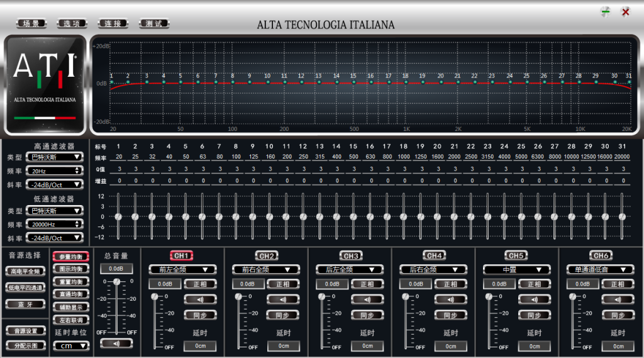The image size is (644, 358).
Task: Select EQ point 10 on the response curve
Action: pyautogui.click(x=268, y=82)
